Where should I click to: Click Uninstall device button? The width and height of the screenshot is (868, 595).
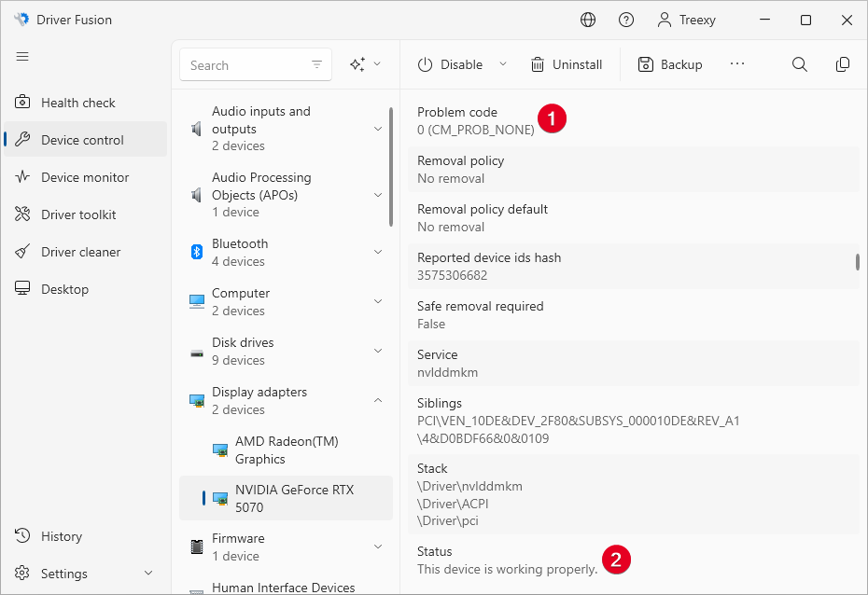click(x=567, y=64)
